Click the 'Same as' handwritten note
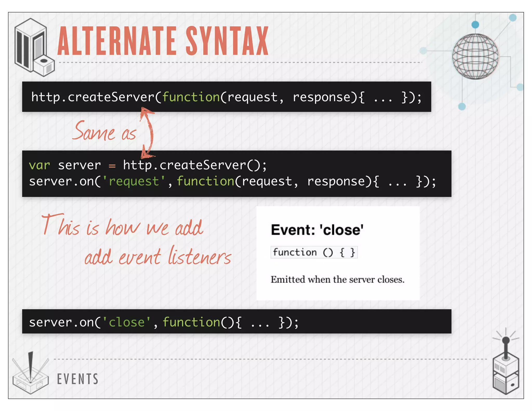The width and height of the screenshot is (532, 411). 104,131
